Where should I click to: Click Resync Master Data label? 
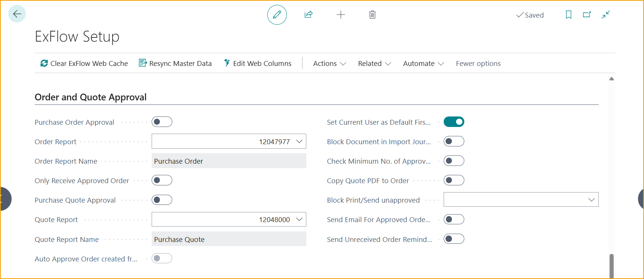[180, 63]
